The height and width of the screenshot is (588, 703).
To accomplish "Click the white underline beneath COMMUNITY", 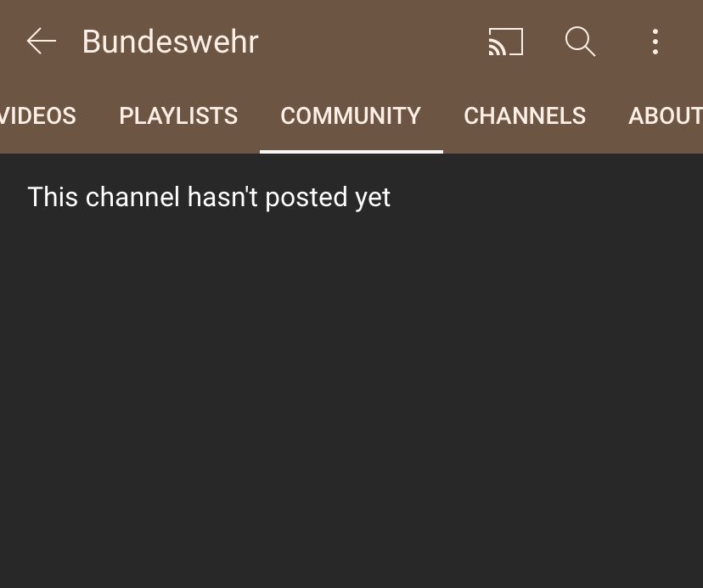I will pos(351,152).
